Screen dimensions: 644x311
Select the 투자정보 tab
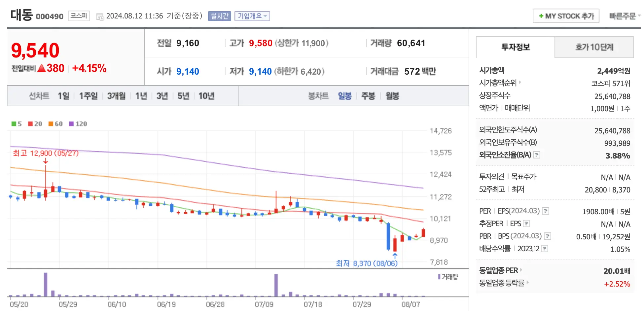coord(515,47)
